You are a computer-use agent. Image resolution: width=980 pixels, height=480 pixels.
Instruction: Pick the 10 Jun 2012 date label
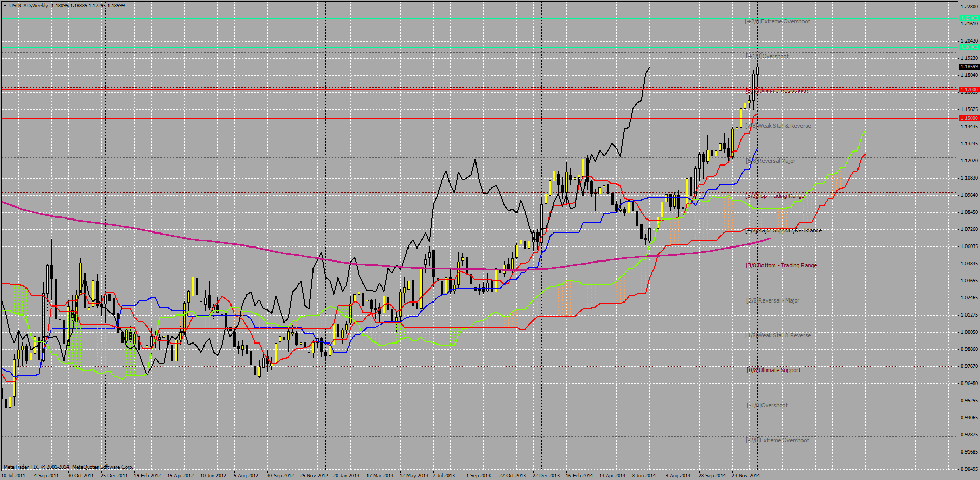coord(213,475)
